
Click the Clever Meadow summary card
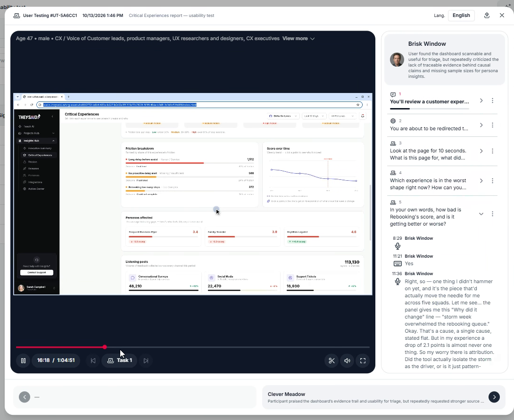[x=383, y=397]
